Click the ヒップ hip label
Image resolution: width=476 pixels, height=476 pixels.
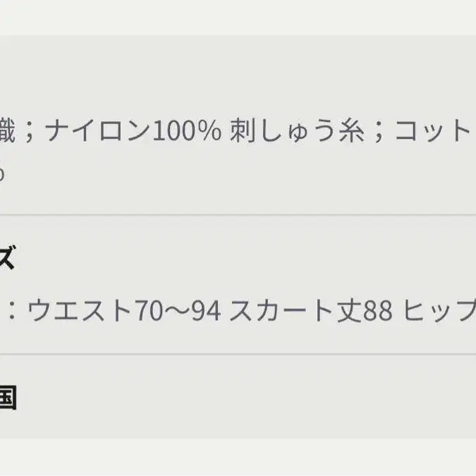click(441, 311)
